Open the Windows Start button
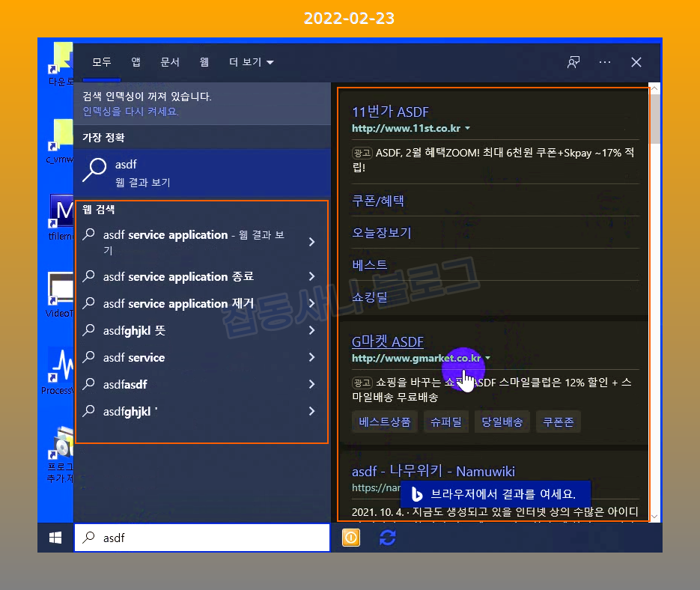The image size is (700, 590). point(55,538)
